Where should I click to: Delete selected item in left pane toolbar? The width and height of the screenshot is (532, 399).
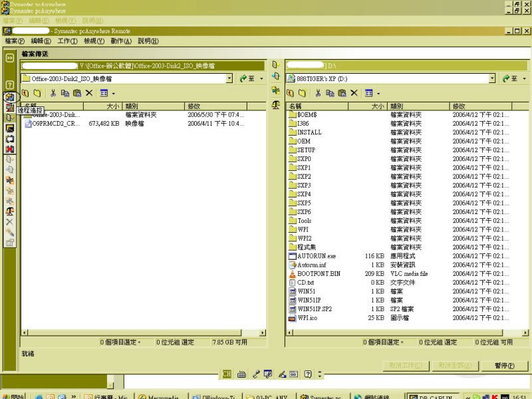(89, 93)
